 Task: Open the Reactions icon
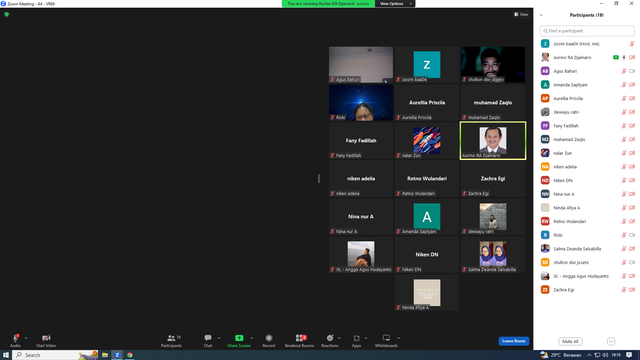click(x=330, y=338)
